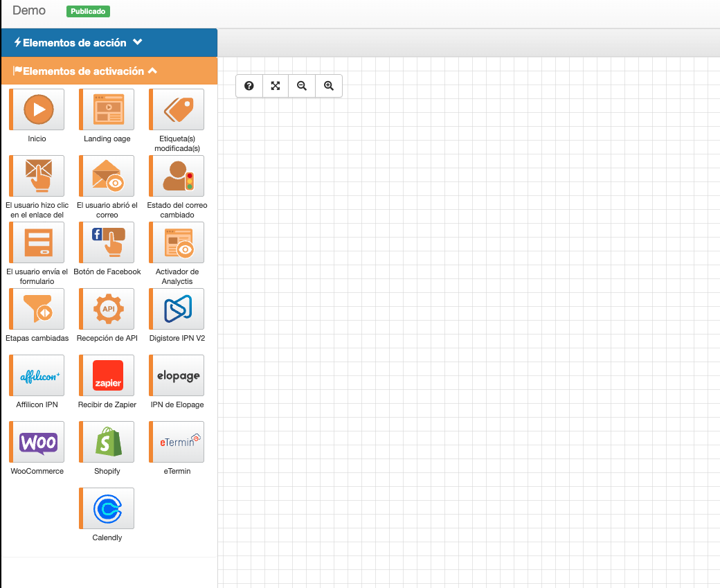Click the 'Recepción de API' label
Viewport: 720px width, 588px height.
point(107,338)
